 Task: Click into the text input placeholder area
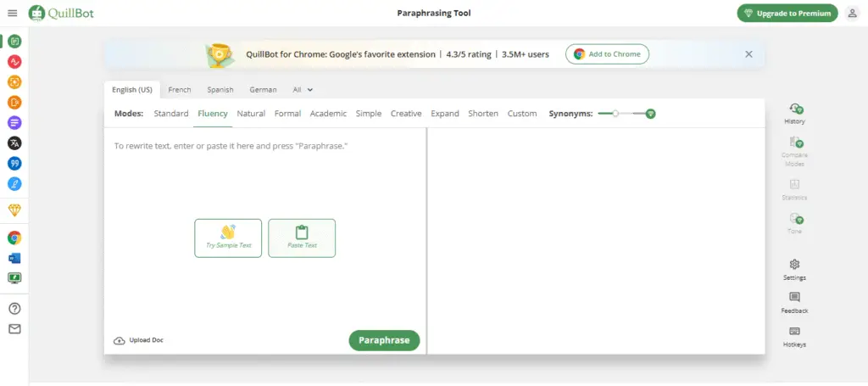pyautogui.click(x=231, y=146)
